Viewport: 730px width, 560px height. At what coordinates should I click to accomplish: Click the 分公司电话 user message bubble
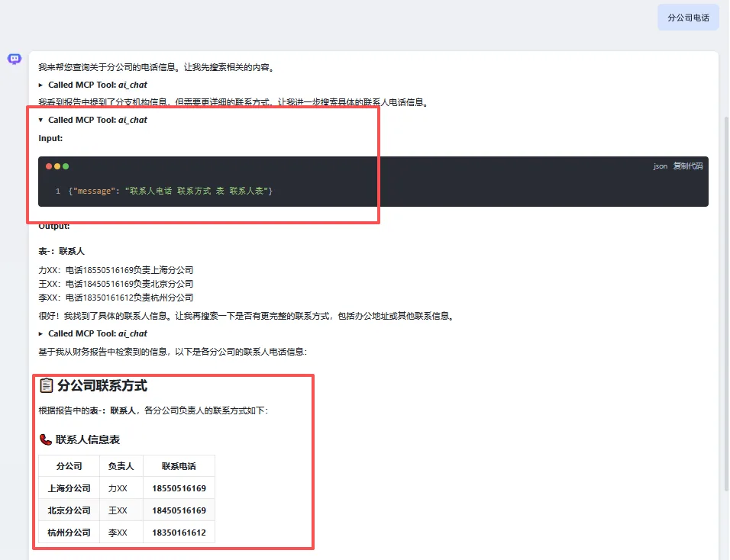pos(688,18)
